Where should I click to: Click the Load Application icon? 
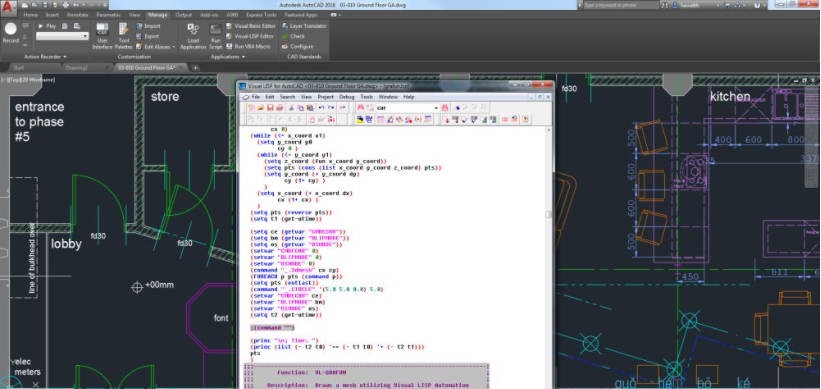click(x=193, y=36)
